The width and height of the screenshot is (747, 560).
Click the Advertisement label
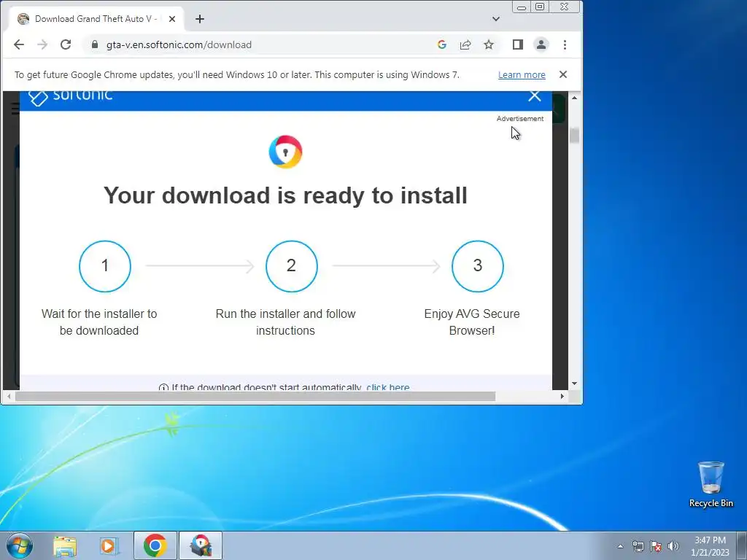click(x=519, y=119)
